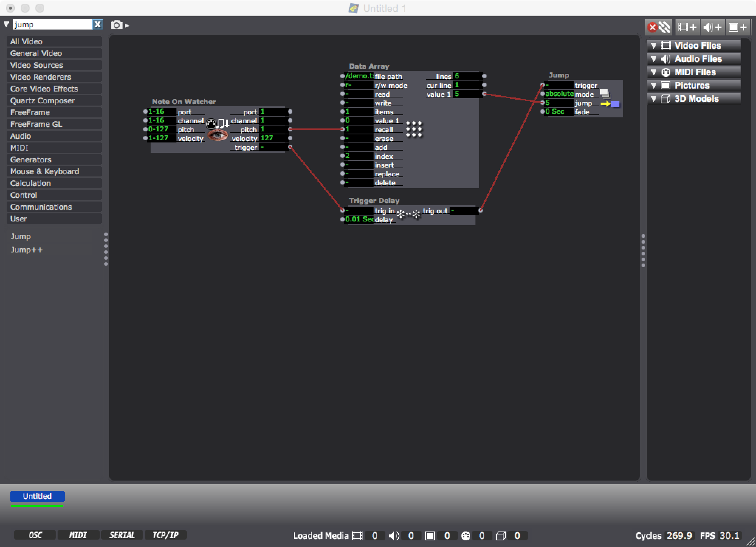Click the Untitled tab at the bottom

(37, 496)
